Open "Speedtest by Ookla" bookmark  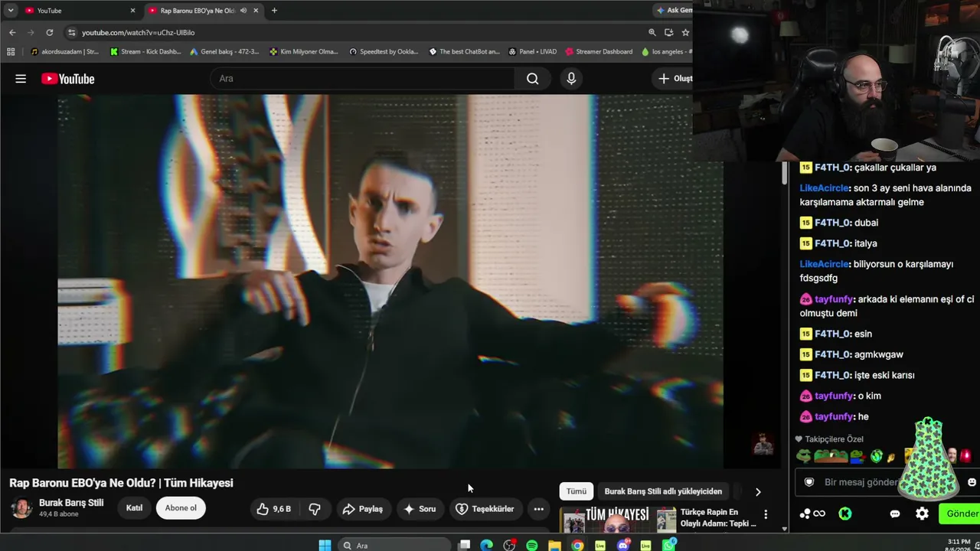[384, 52]
